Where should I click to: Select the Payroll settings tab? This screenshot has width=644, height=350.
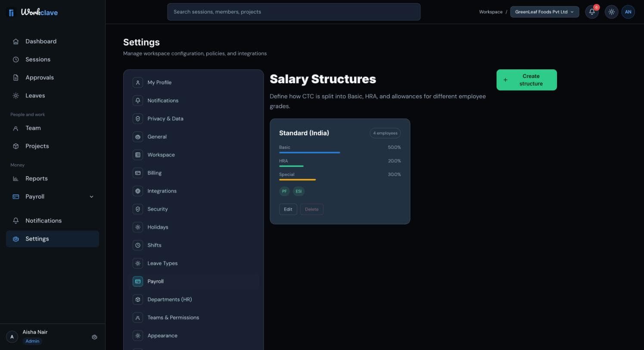click(193, 281)
